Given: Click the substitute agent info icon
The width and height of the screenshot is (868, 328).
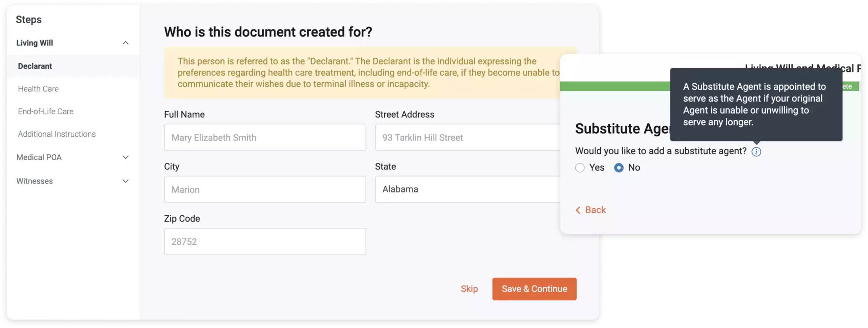Looking at the screenshot, I should [x=756, y=152].
